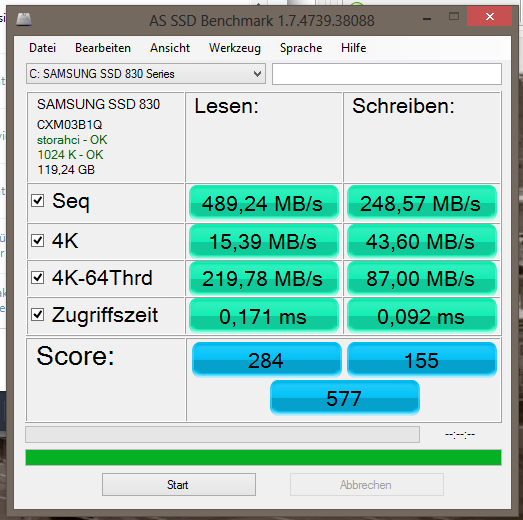Select the read access time 0,171 ms

click(x=264, y=316)
